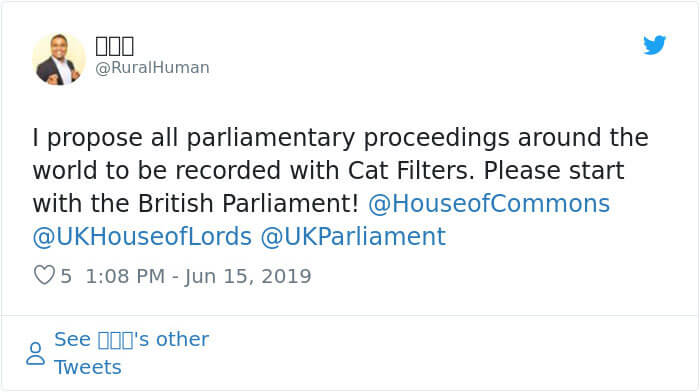The height and width of the screenshot is (392, 700).
Task: Open the @UKHouseofLords mention
Action: point(142,237)
